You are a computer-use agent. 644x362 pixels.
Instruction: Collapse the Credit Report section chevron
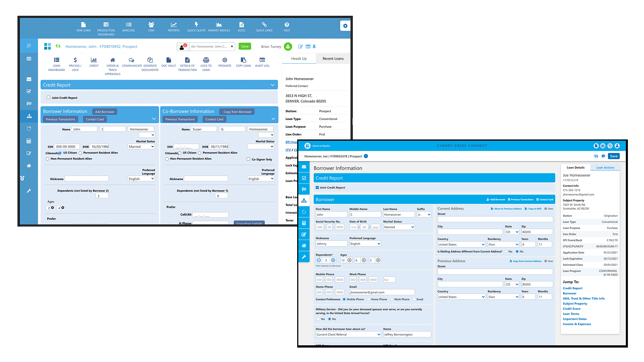tap(272, 85)
